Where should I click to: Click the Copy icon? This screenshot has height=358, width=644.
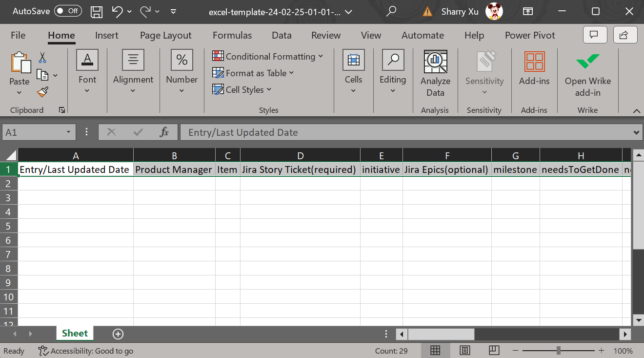click(43, 75)
